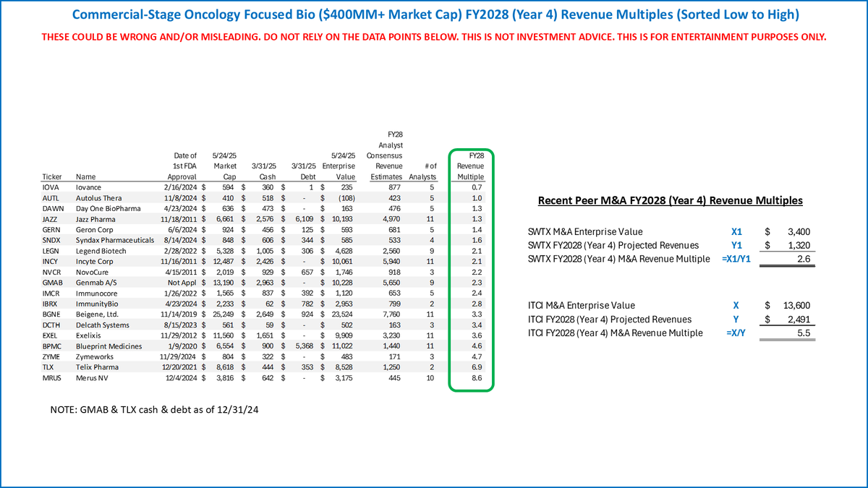Image resolution: width=868 pixels, height=488 pixels.
Task: Click the ImmunityBio name cell
Action: point(101,302)
